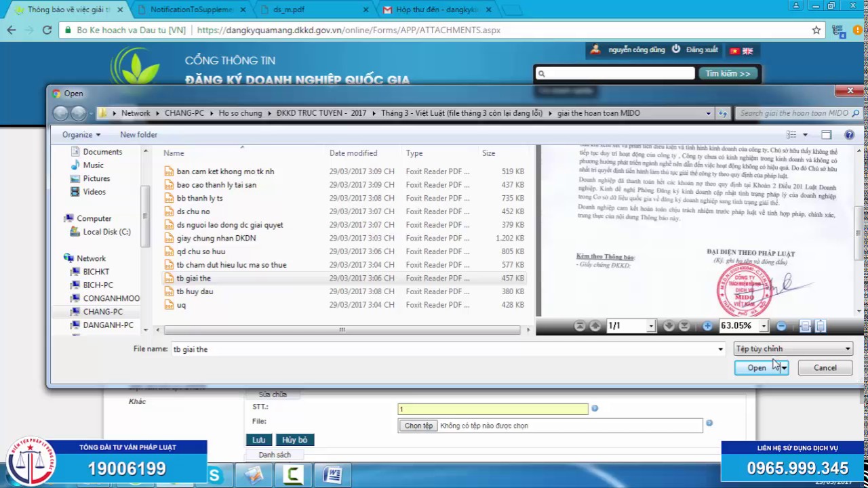Click the dialog Forward arrow button
The height and width of the screenshot is (488, 868).
(78, 113)
